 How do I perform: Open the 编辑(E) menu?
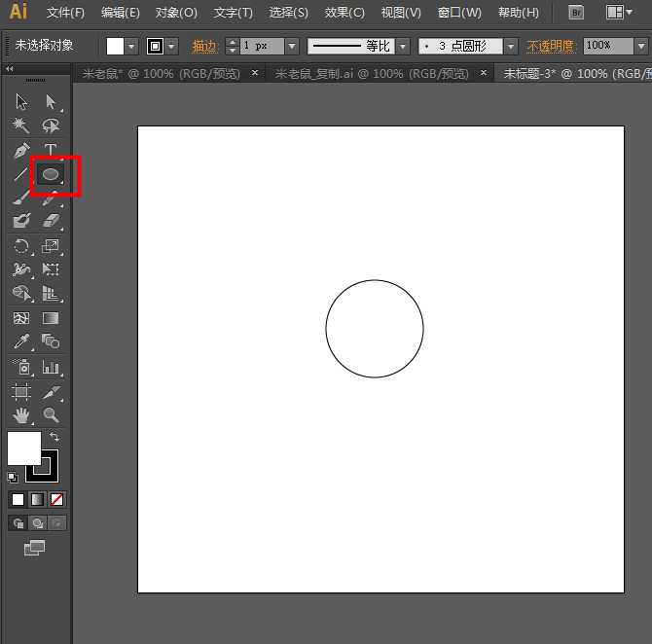click(120, 13)
